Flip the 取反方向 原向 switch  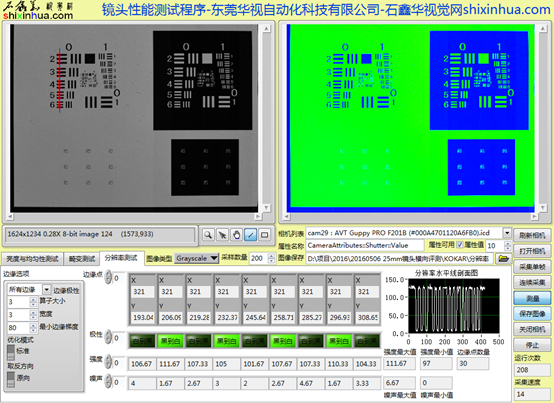11,379
